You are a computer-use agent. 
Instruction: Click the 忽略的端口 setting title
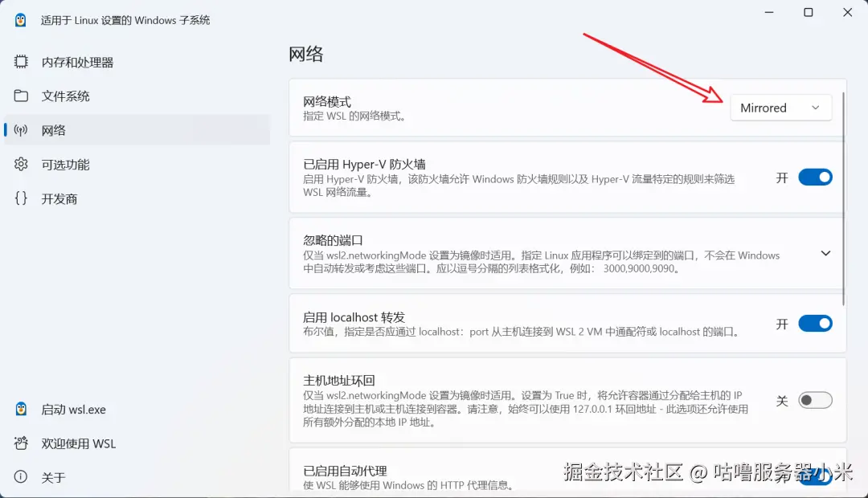pyautogui.click(x=333, y=240)
